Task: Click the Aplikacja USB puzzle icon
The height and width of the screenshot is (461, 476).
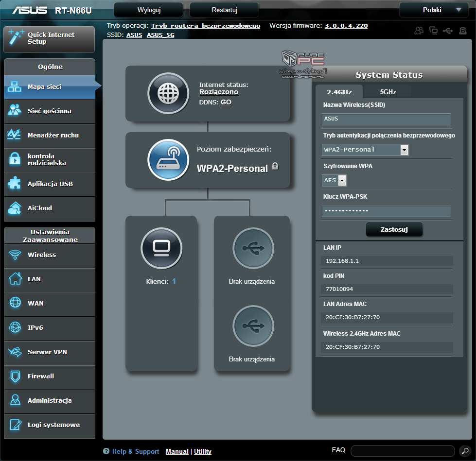Action: 14,183
